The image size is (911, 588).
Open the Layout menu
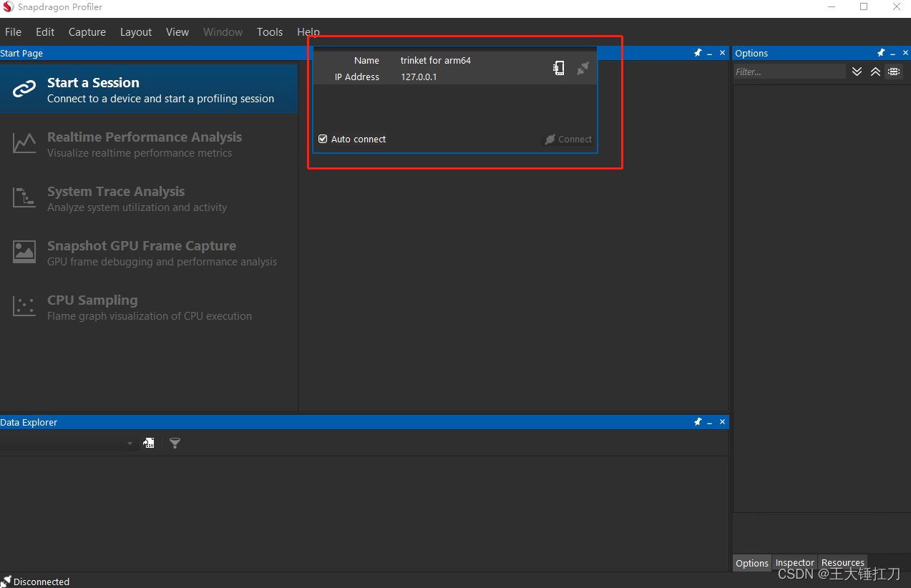click(136, 32)
